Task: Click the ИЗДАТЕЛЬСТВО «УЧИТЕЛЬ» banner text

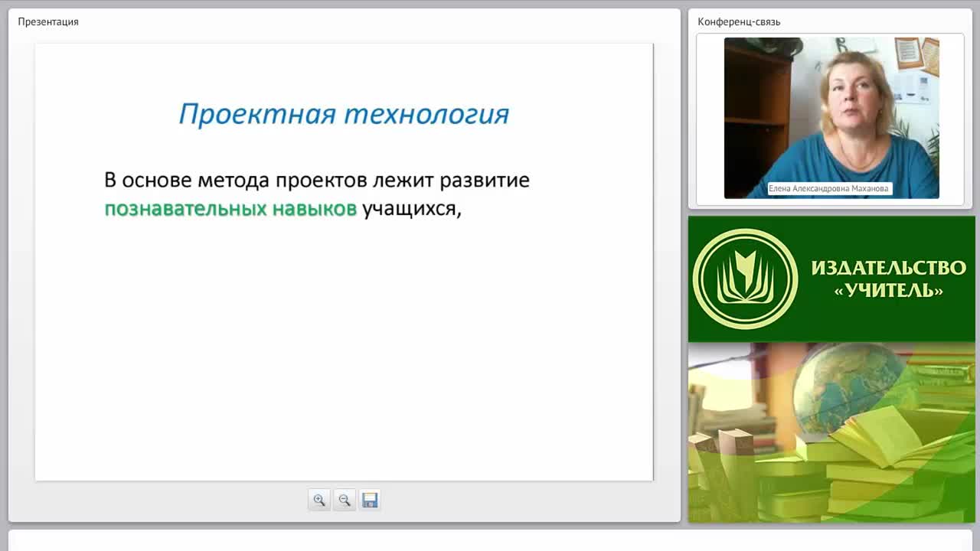Action: click(x=888, y=279)
